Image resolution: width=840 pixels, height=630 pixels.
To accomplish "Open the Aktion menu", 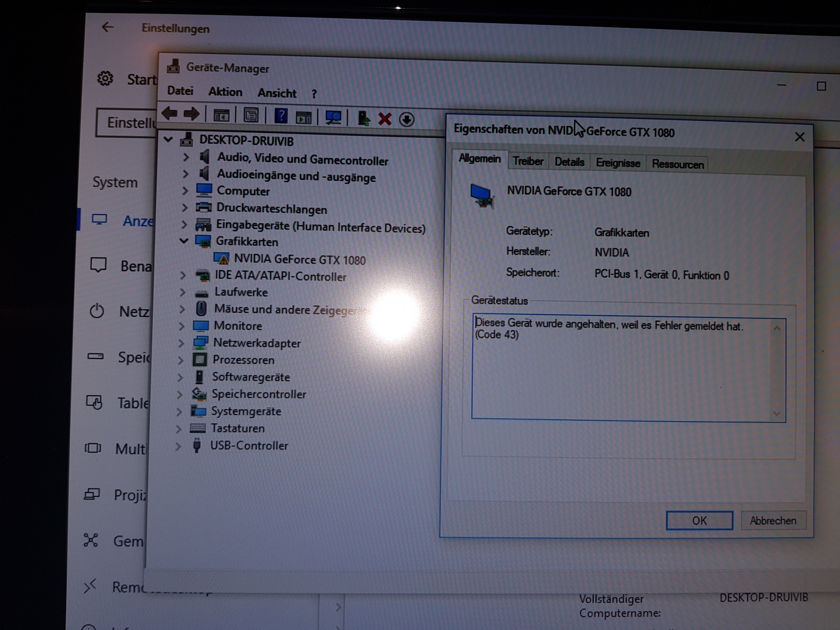I will pos(225,92).
